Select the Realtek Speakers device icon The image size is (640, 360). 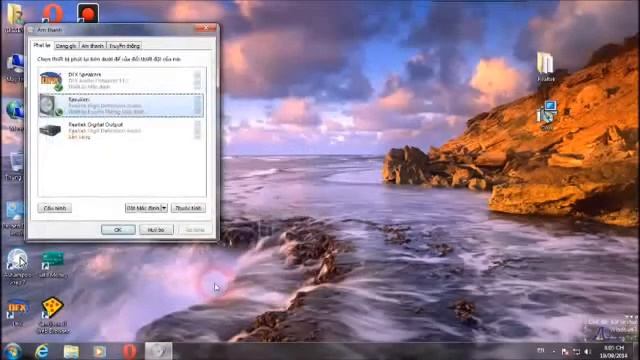(51, 105)
